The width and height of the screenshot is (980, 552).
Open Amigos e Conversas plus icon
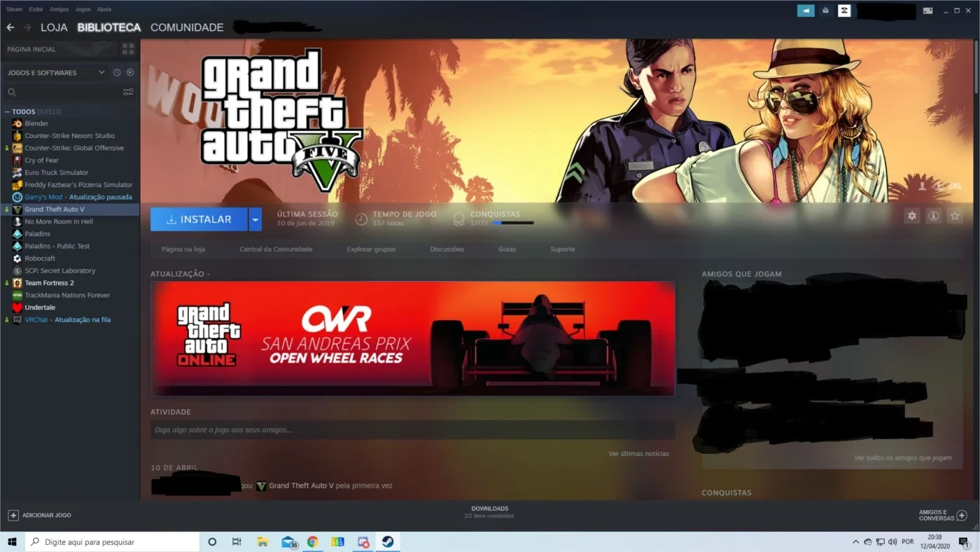[x=962, y=516]
